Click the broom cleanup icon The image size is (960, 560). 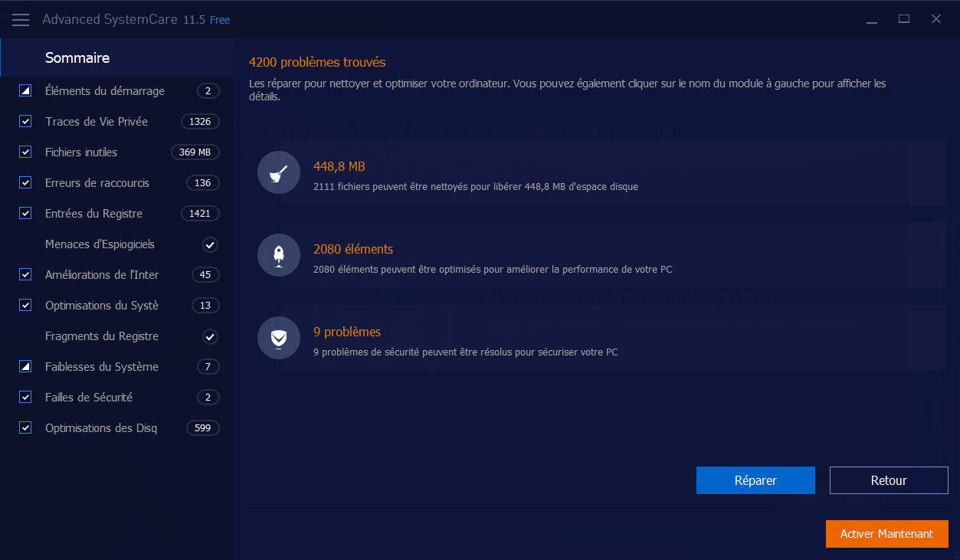tap(279, 172)
